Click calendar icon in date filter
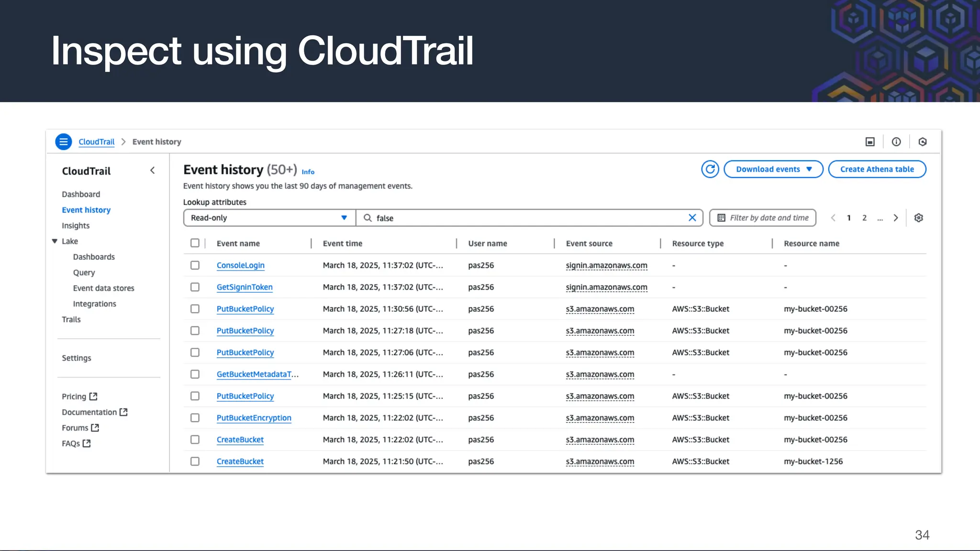This screenshot has width=980, height=551. (x=721, y=218)
